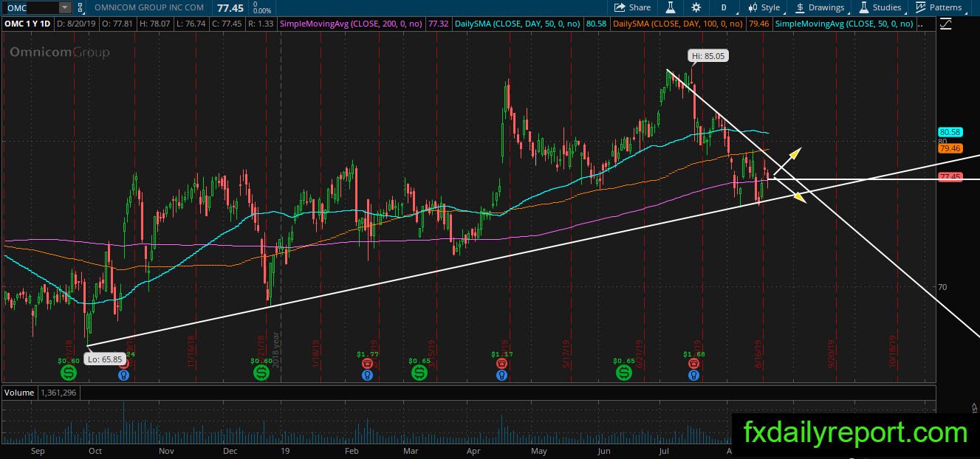Click the Volume subgraph label
The image size is (980, 459).
point(19,393)
